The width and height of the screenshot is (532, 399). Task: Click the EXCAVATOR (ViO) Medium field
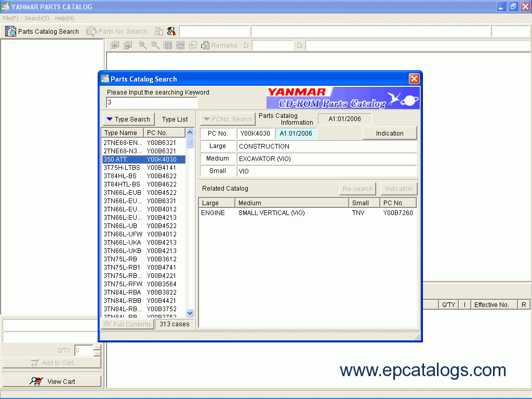coord(327,159)
